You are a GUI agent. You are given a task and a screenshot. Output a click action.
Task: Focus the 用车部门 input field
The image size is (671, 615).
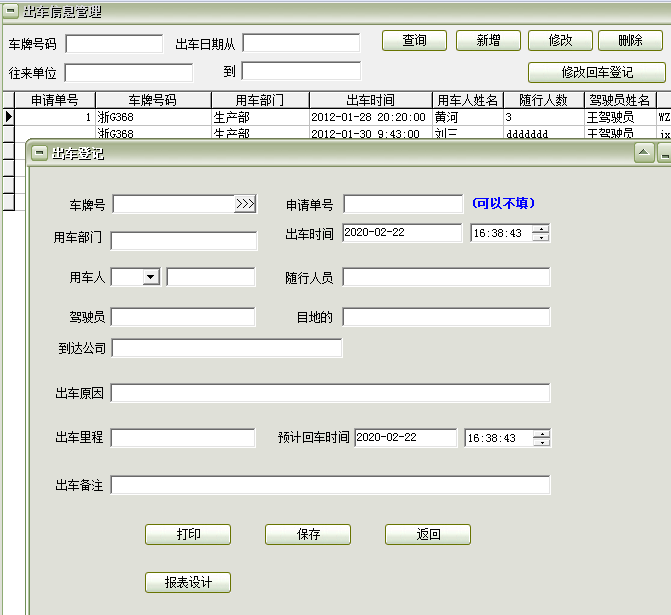[184, 241]
